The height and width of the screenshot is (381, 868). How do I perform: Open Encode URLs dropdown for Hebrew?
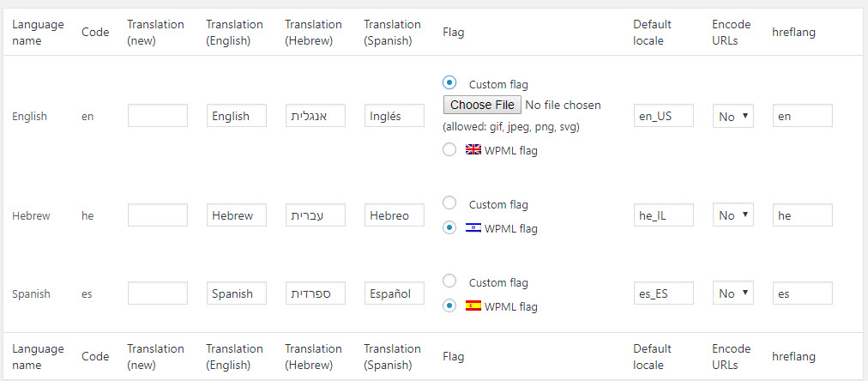pos(733,215)
